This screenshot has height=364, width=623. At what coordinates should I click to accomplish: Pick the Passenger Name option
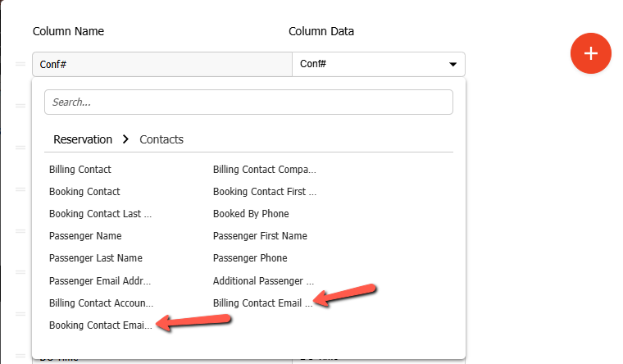pos(85,236)
